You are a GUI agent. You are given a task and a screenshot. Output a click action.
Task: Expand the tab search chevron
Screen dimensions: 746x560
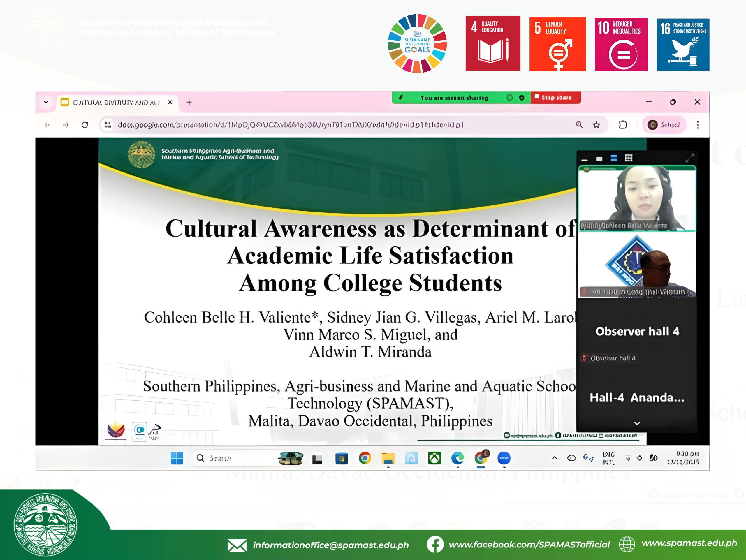(x=46, y=102)
